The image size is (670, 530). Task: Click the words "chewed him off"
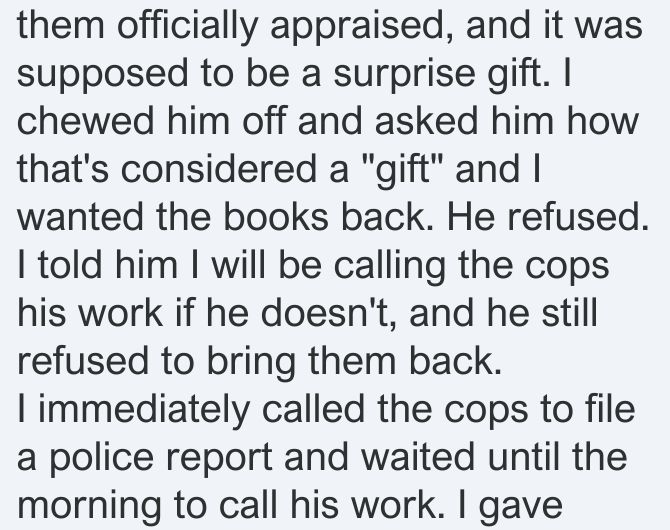pyautogui.click(x=151, y=121)
